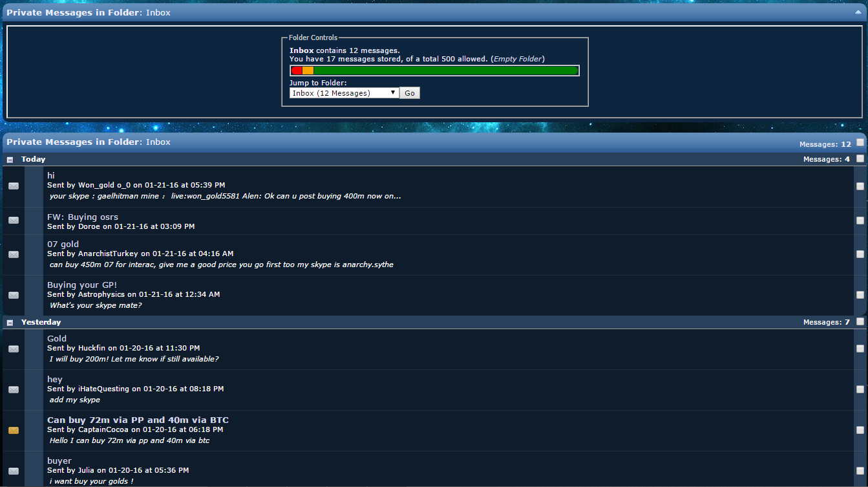Open the 'Can buy 72m via PP and 40m via BTC' message
The image size is (868, 487).
pos(138,420)
